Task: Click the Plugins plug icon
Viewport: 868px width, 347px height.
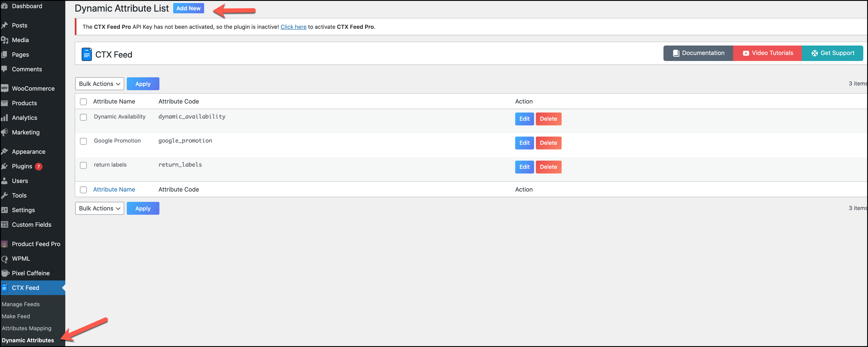Action: click(4, 166)
